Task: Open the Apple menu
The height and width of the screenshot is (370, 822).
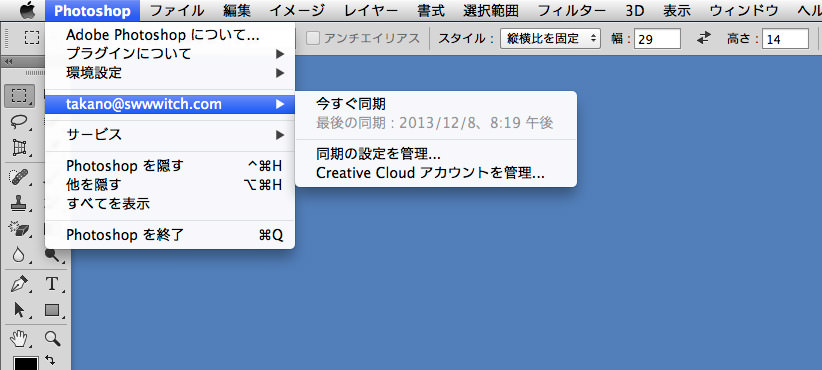Action: point(28,10)
